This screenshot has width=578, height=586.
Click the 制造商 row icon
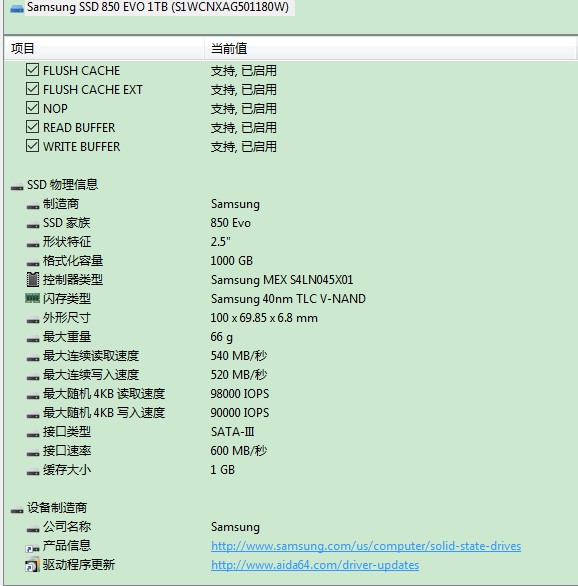(33, 206)
